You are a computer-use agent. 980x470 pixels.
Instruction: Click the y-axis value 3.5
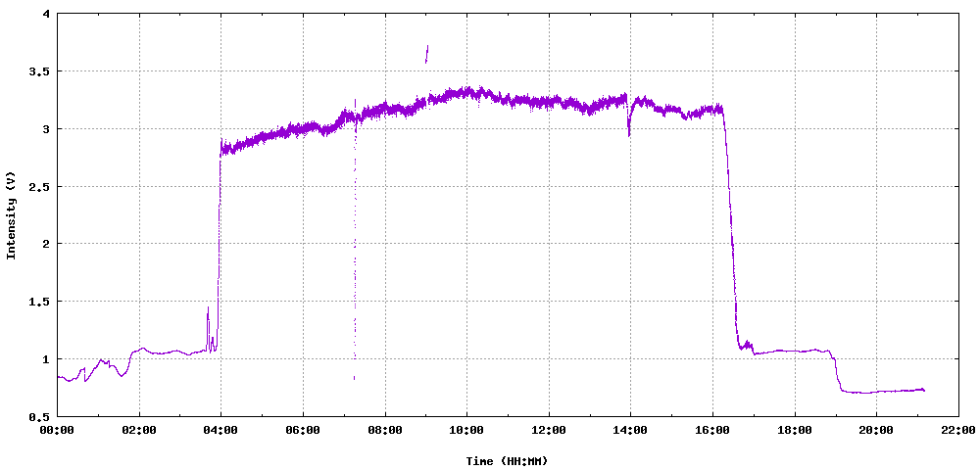point(38,71)
